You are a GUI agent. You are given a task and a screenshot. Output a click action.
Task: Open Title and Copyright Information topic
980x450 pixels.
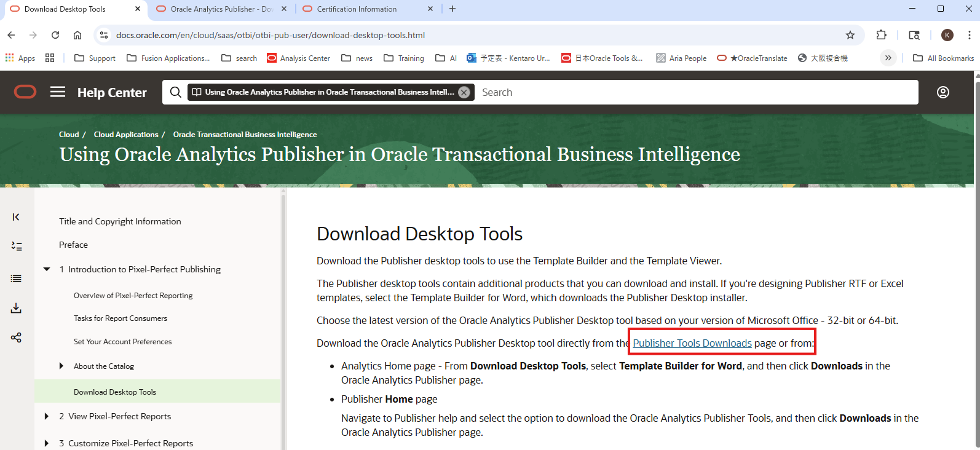tap(120, 221)
